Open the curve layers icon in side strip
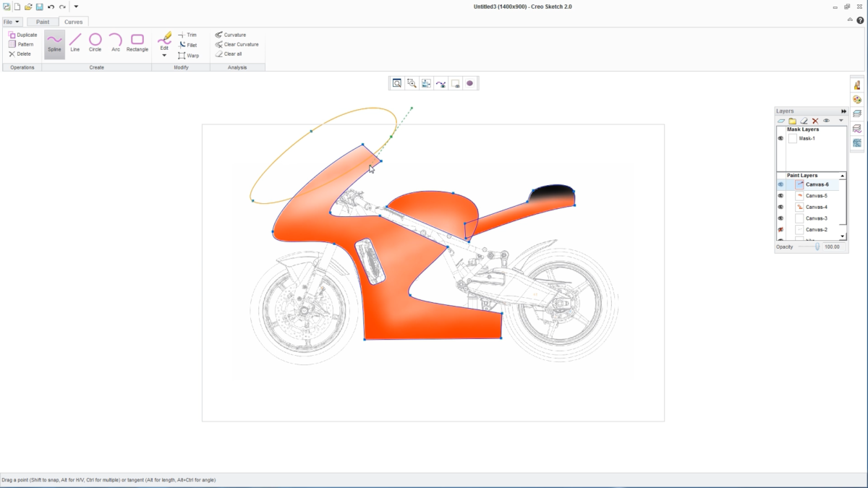 pos(857,129)
